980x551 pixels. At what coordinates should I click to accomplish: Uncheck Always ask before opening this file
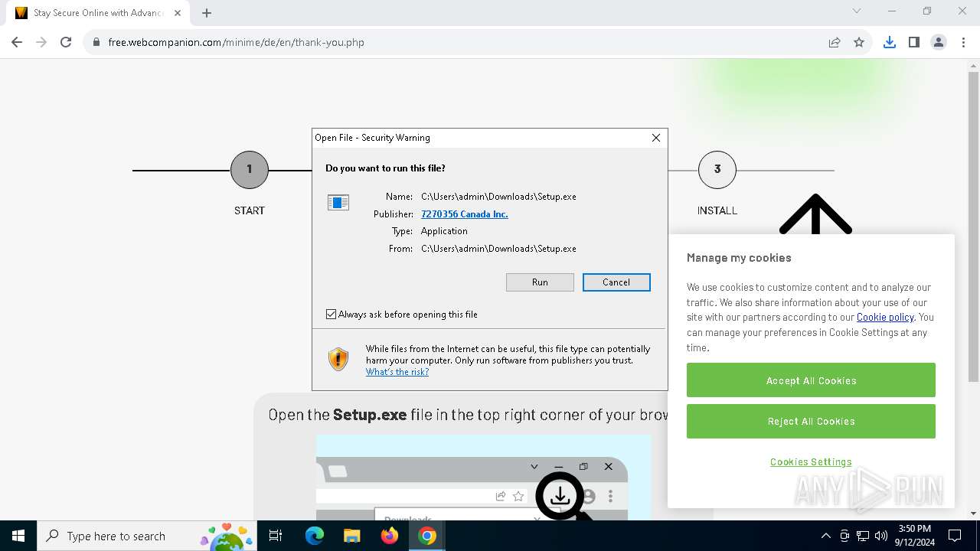(x=332, y=315)
